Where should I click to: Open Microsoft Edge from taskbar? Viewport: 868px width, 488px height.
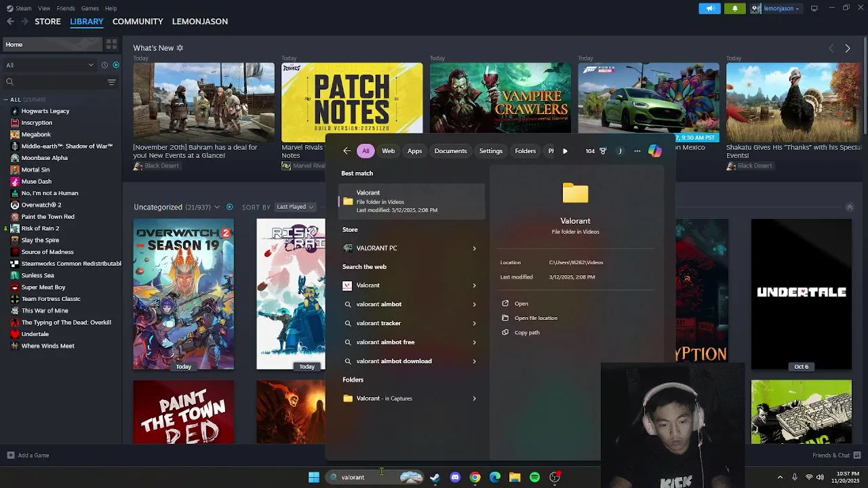click(495, 477)
